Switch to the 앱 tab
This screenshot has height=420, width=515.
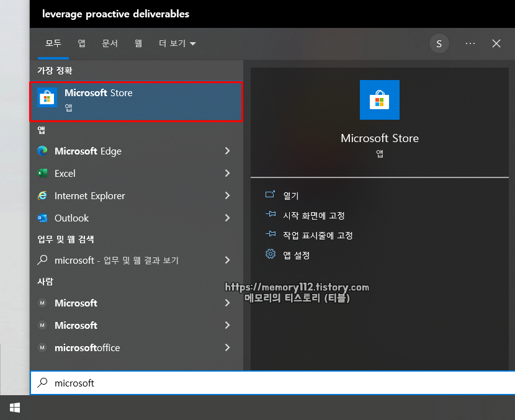coord(81,43)
